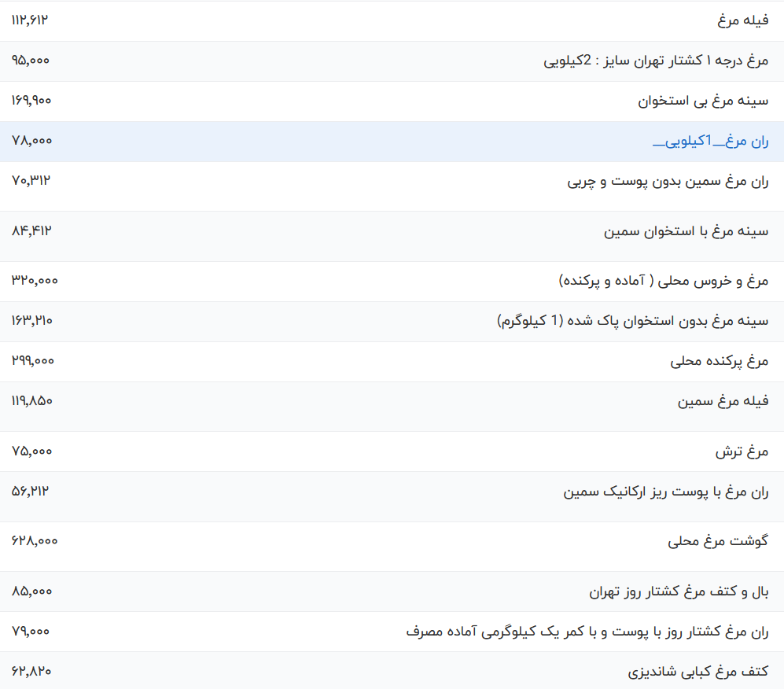Click the 320,000 price of مرغ و خروس محلی

click(35, 281)
